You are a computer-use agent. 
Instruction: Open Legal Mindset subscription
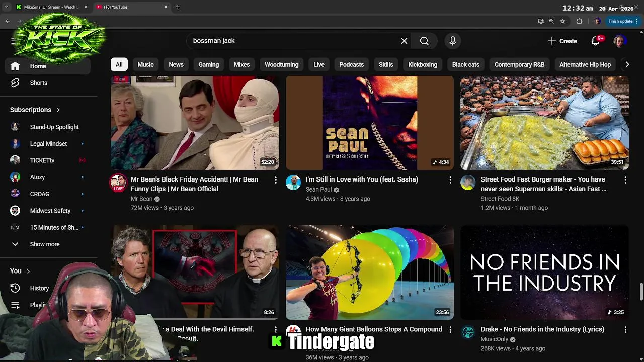coord(49,144)
